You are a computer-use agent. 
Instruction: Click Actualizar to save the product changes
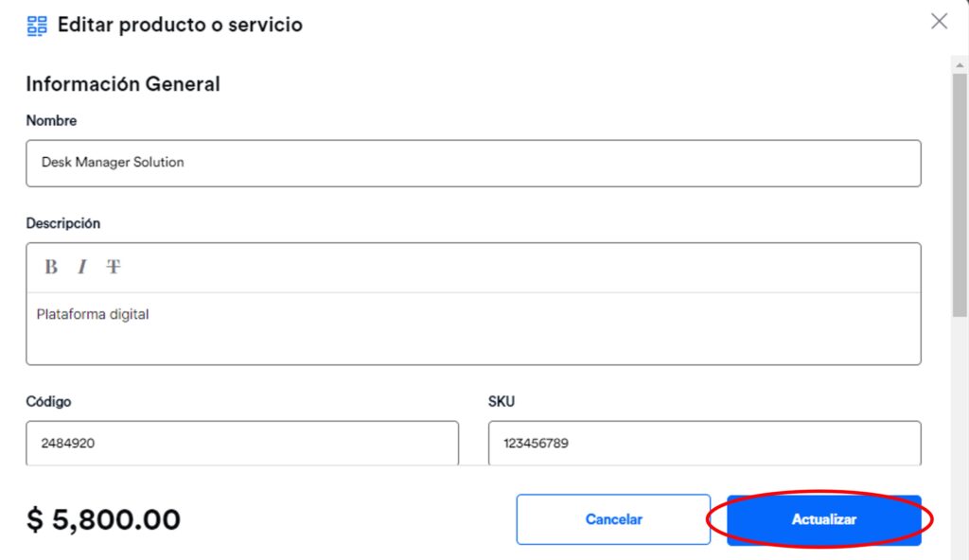tap(824, 518)
